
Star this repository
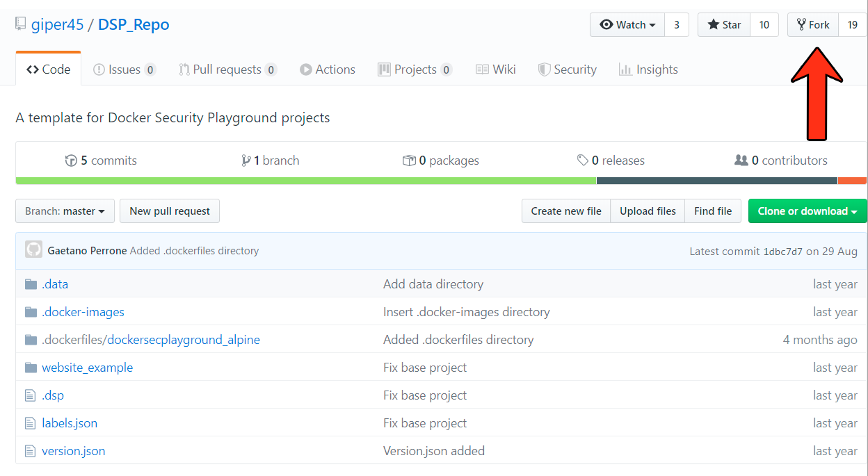click(724, 25)
